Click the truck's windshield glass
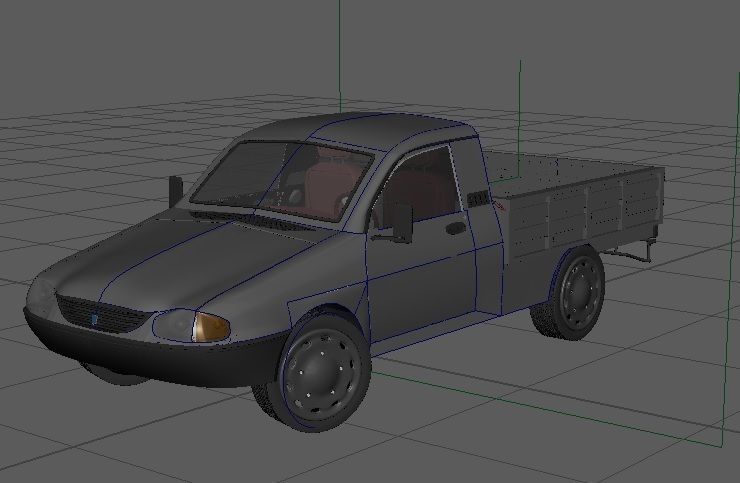740x483 pixels. [283, 182]
